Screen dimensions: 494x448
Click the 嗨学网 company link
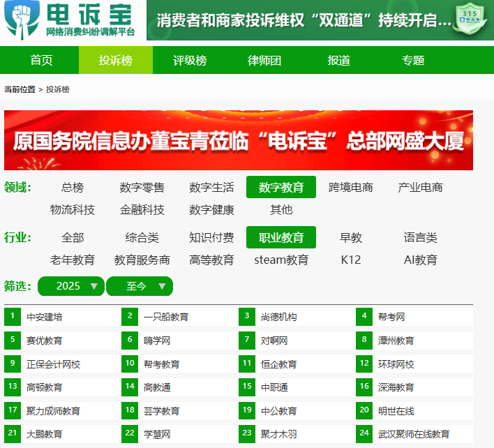[157, 341]
